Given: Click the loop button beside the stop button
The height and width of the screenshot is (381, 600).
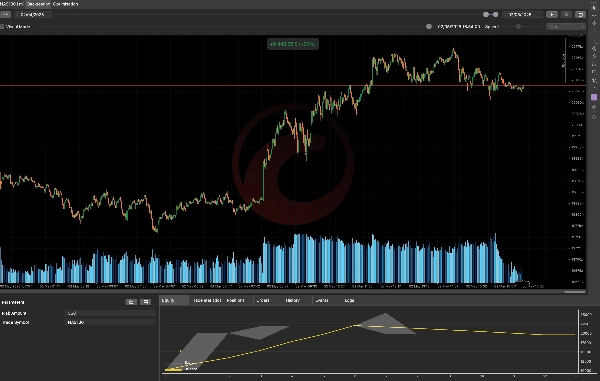Looking at the screenshot, I should coord(580,15).
